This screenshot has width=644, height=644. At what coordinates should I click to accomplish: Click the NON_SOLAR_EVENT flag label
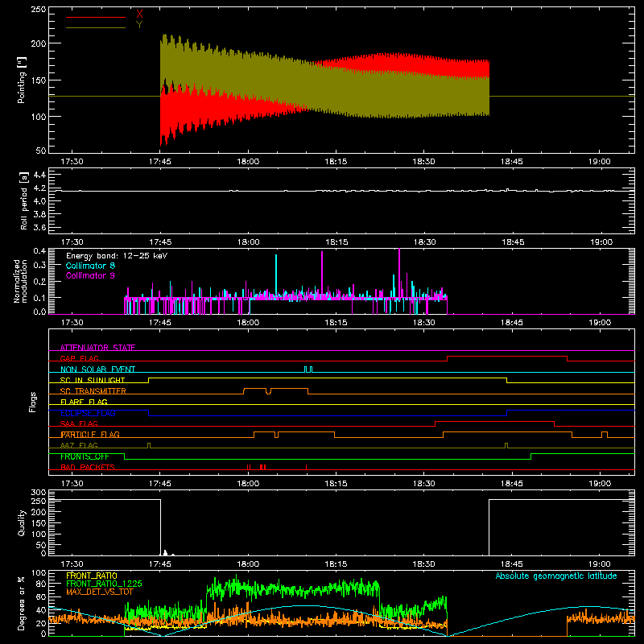pos(97,369)
